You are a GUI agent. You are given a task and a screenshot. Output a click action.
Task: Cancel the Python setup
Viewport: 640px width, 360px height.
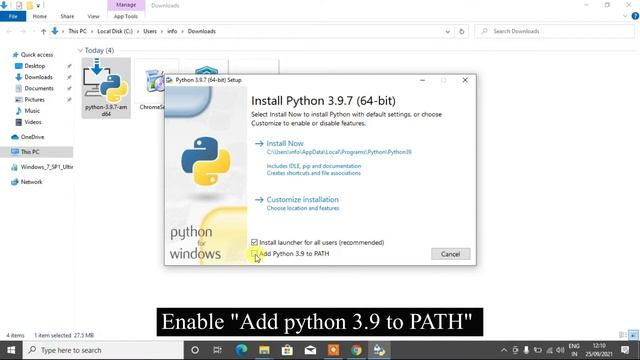pyautogui.click(x=451, y=254)
